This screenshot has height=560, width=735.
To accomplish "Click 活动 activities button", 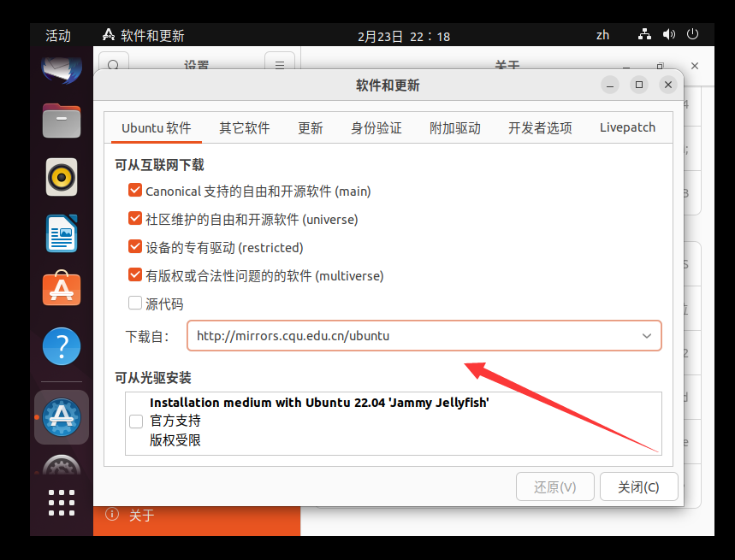I will (58, 36).
